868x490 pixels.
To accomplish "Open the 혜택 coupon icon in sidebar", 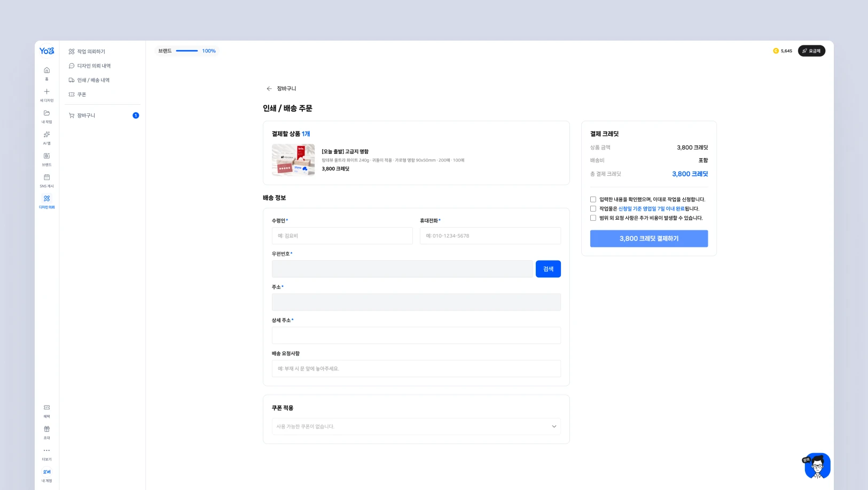I will point(46,408).
